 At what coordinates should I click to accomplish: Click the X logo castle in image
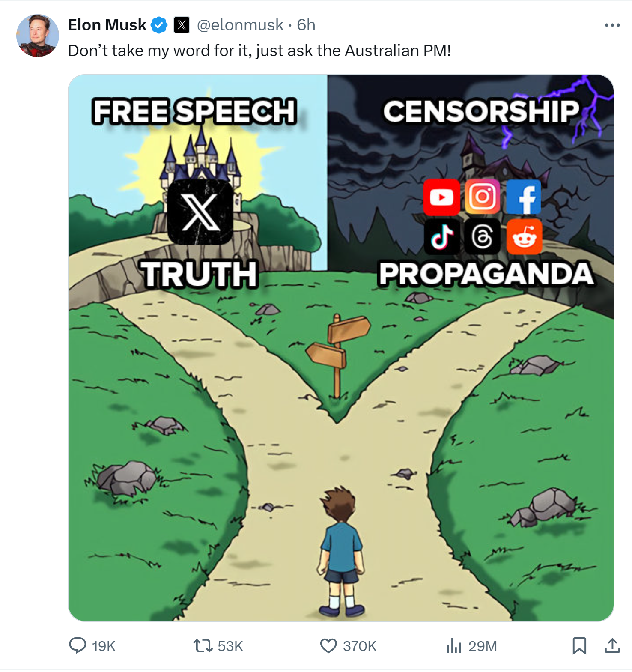(200, 211)
